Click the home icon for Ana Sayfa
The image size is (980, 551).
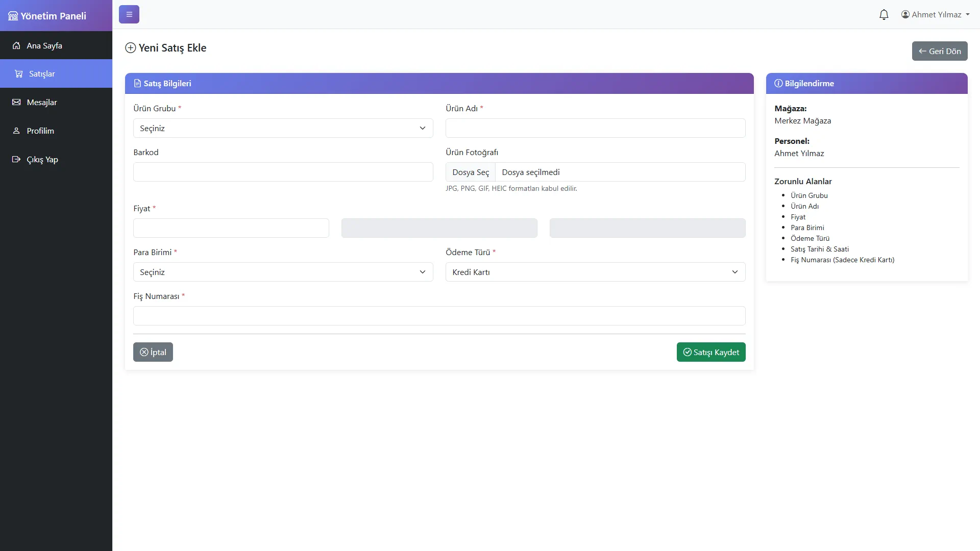16,45
